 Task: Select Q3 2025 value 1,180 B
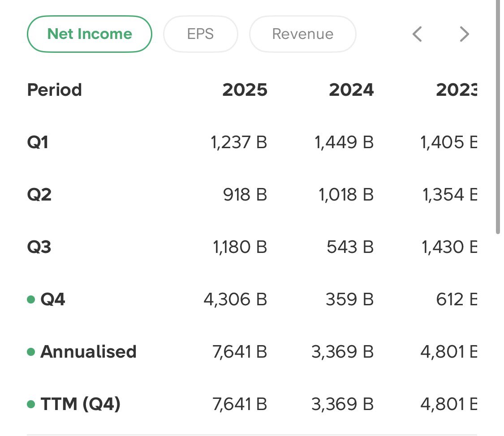(x=240, y=247)
